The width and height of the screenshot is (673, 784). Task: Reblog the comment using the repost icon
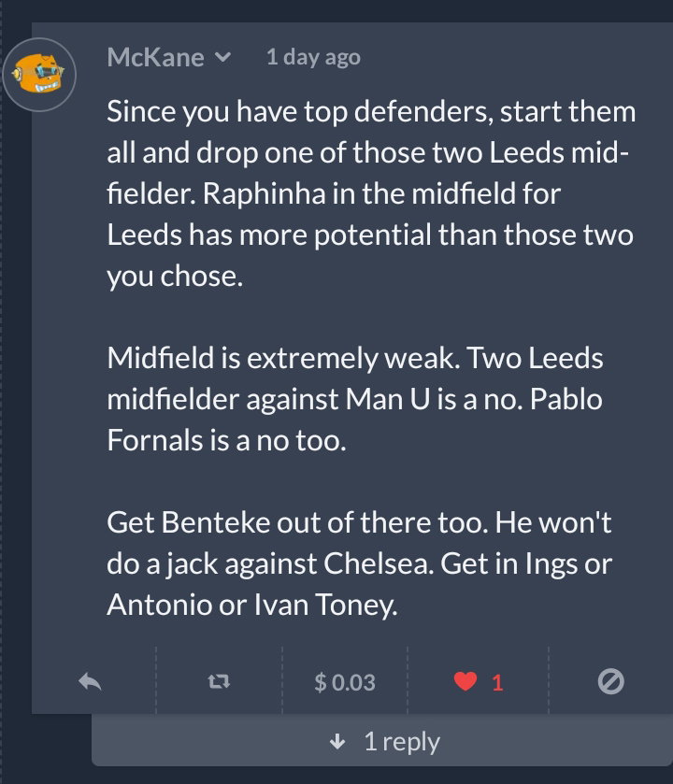coord(219,681)
